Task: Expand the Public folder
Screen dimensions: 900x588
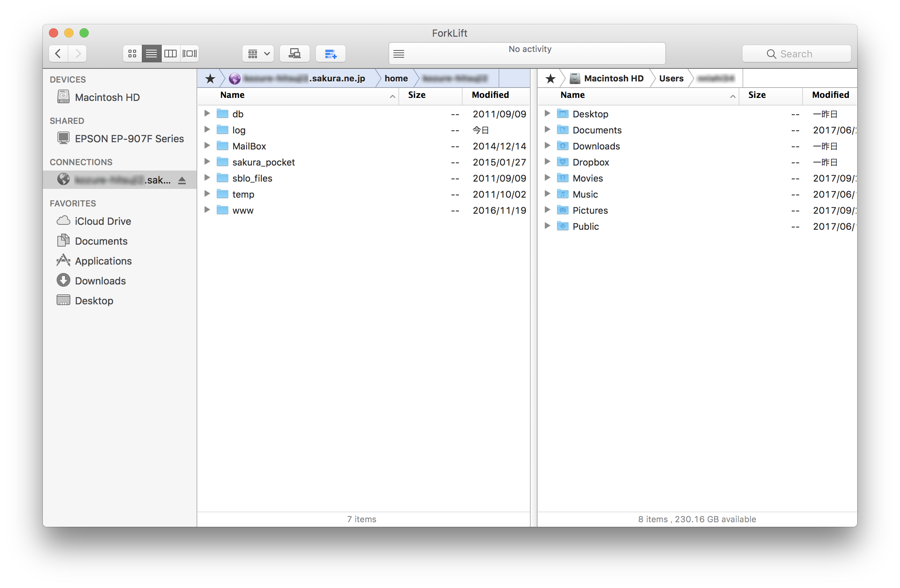Action: click(x=547, y=226)
